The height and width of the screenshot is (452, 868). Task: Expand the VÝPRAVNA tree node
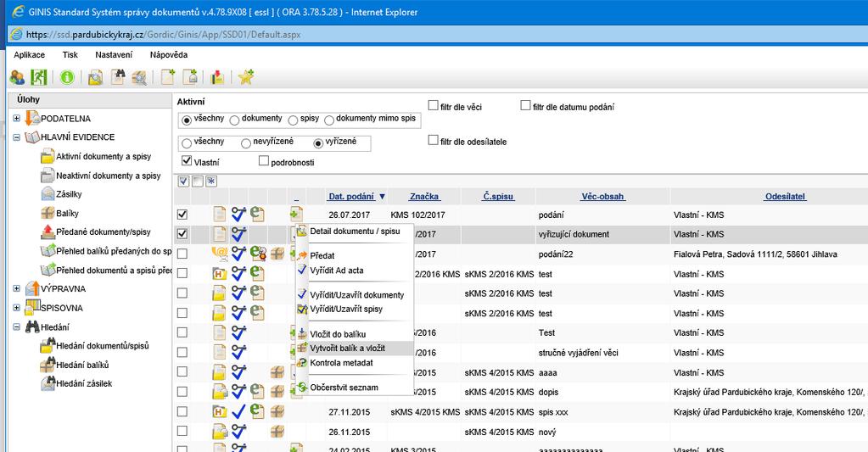[x=17, y=289]
